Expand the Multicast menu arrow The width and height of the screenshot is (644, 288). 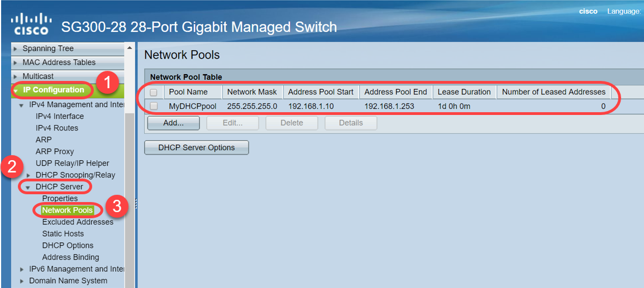tap(16, 76)
